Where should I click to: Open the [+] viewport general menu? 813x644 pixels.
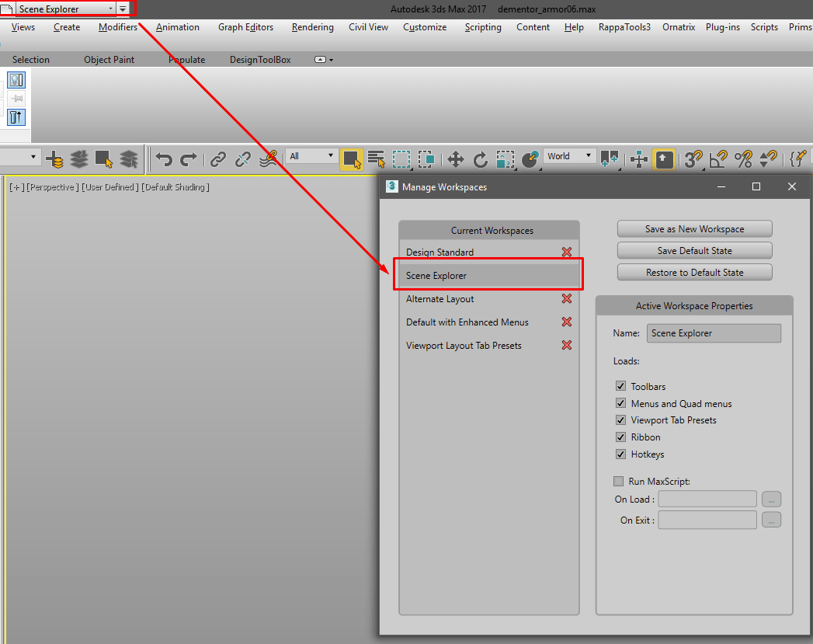point(16,187)
